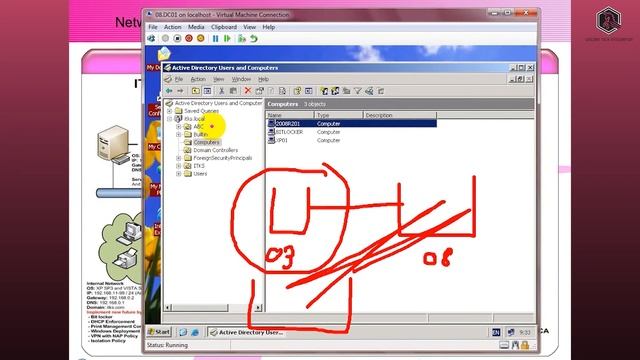Click the Copy icon in Active Directory toolbar
Viewport: 640px width, 360px height.
pos(233,91)
